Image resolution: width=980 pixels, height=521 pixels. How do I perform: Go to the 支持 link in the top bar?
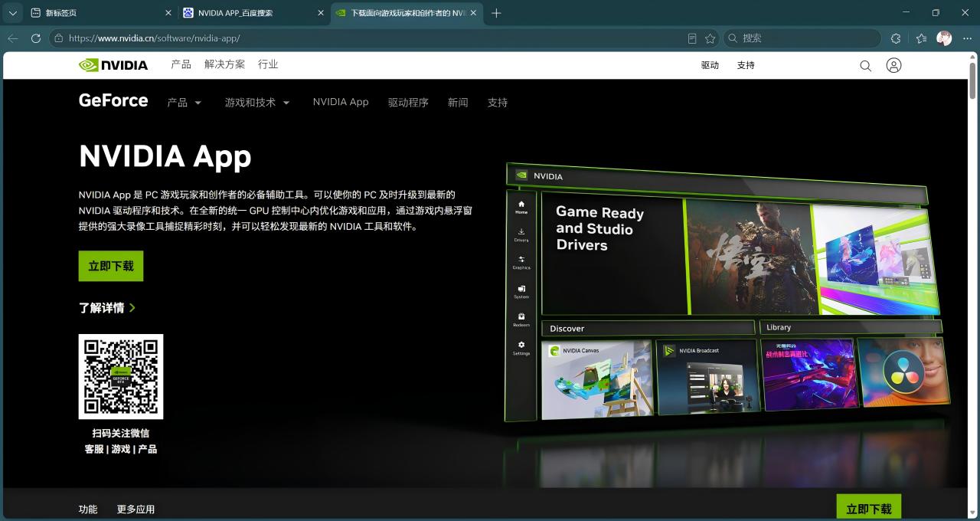[x=746, y=66]
